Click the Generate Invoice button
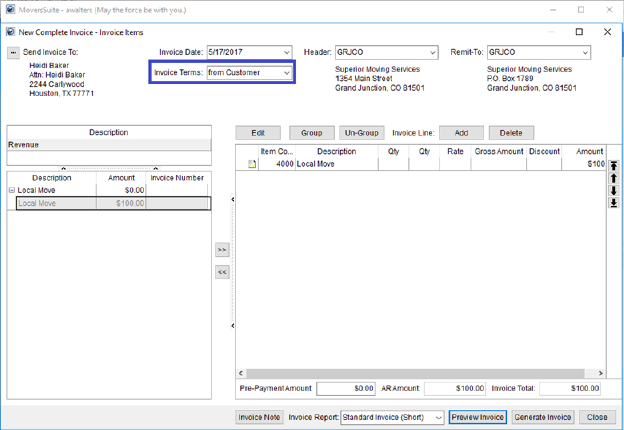 (x=543, y=418)
